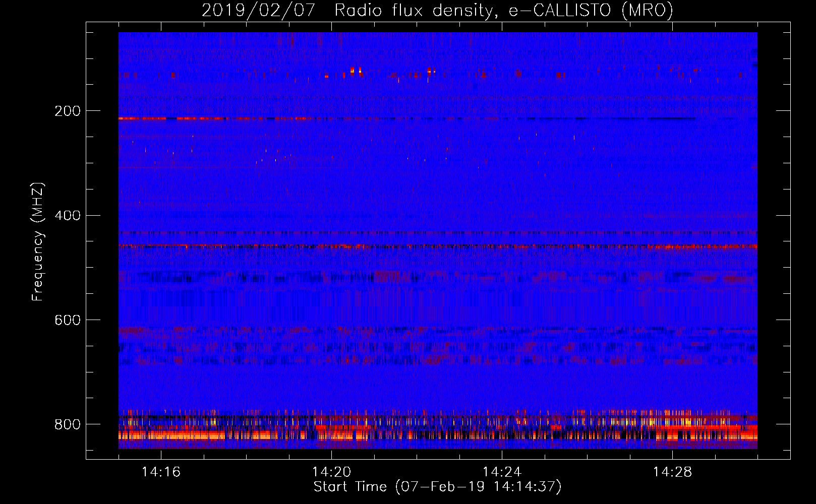Click the 14:16 time tick label
The height and width of the screenshot is (504, 816).
[161, 472]
